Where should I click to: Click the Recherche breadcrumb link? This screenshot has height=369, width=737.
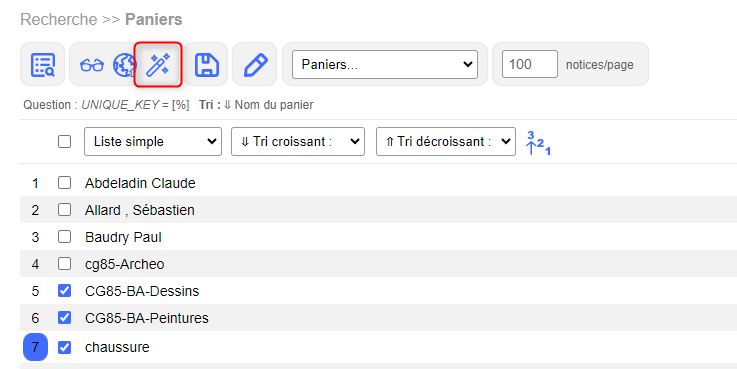[59, 20]
